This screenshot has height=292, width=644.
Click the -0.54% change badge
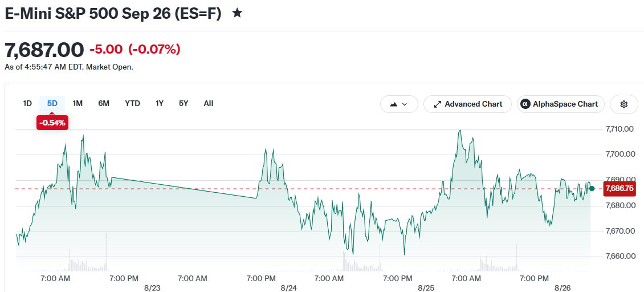click(x=52, y=123)
